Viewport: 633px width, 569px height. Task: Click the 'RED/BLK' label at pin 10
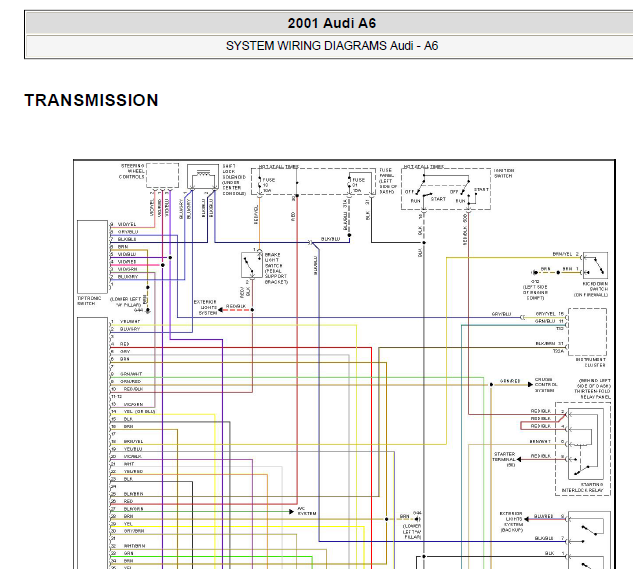[133, 389]
